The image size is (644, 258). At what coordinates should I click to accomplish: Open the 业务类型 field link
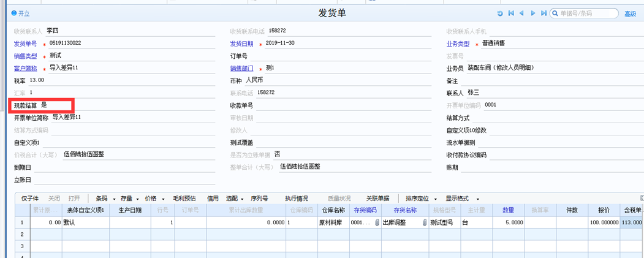pos(458,44)
